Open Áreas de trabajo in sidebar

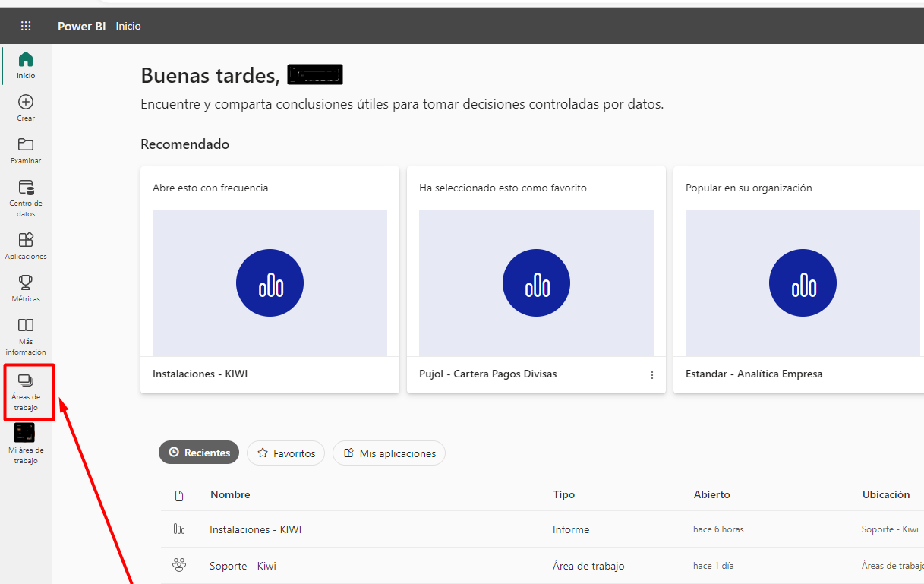click(x=26, y=392)
